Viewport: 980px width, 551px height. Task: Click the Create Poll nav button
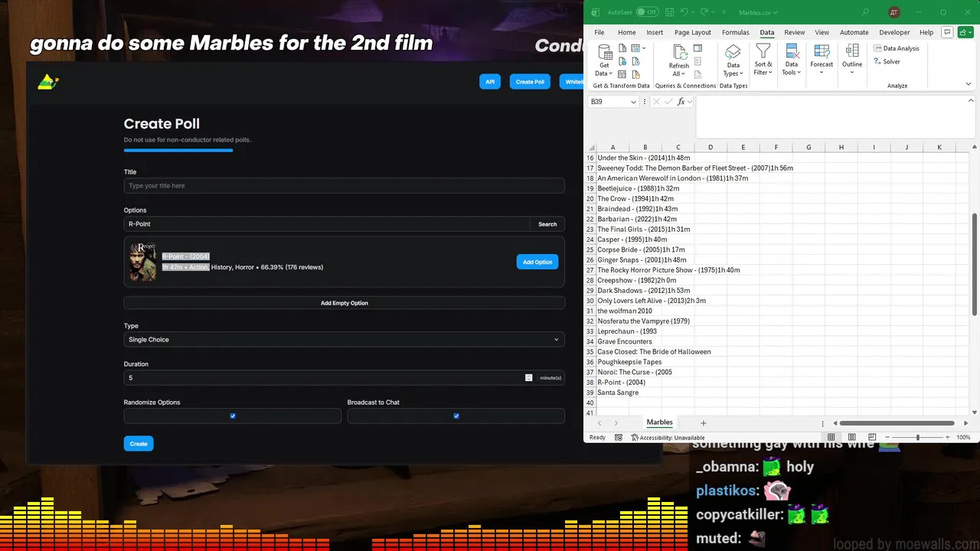[x=530, y=82]
